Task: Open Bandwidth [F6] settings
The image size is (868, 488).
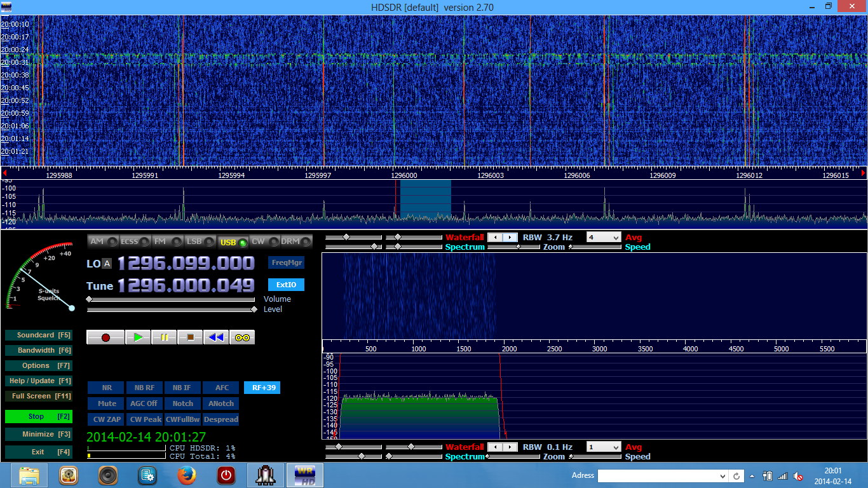Action: (38, 350)
